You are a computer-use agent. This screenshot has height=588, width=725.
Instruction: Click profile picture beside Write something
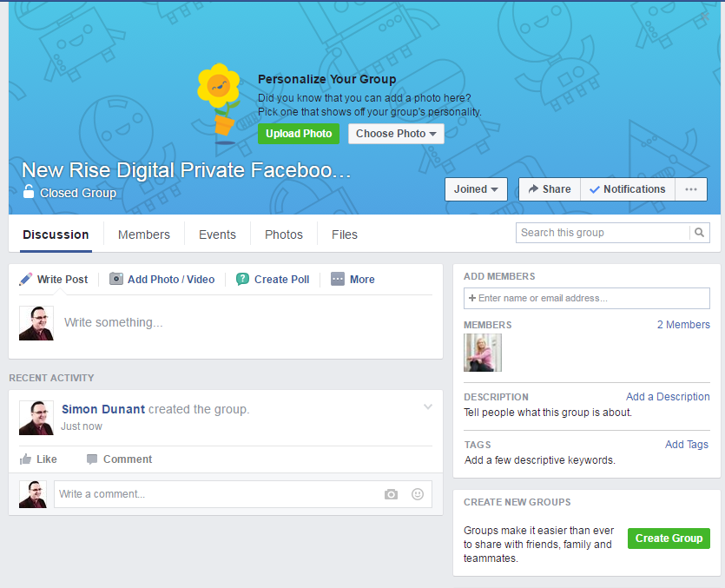pos(36,323)
